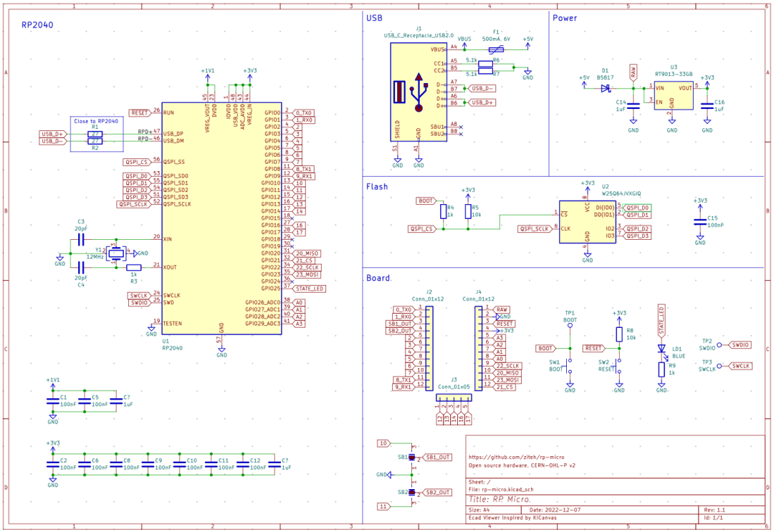
Task: Select test point TP3 SWCLK
Action: point(720,366)
